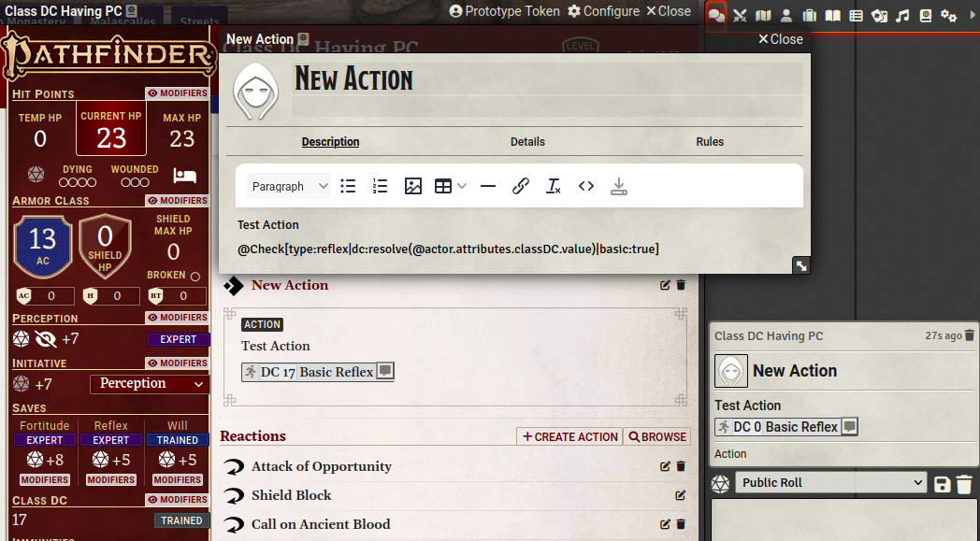Open the Combat Tracker sidebar tab

(x=739, y=16)
